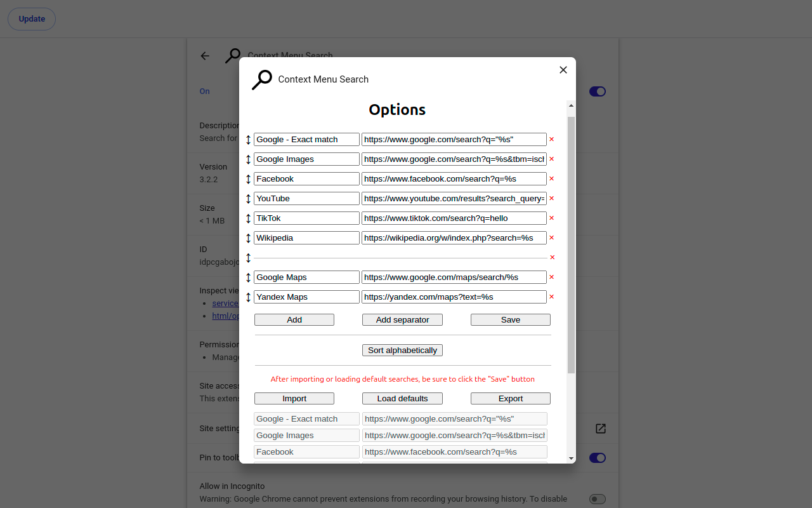Viewport: 812px width, 508px height.
Task: Edit the Google Maps name field
Action: tap(306, 277)
